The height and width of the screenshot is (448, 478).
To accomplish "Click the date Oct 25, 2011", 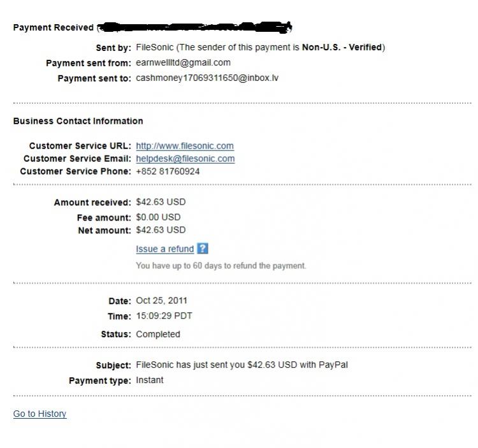I will pos(161,301).
